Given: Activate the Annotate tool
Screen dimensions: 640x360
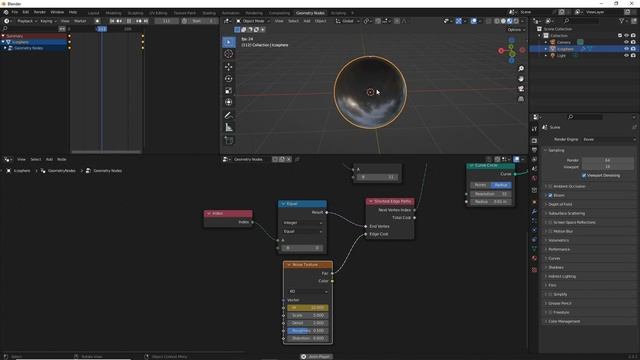Looking at the screenshot, I should pyautogui.click(x=229, y=116).
